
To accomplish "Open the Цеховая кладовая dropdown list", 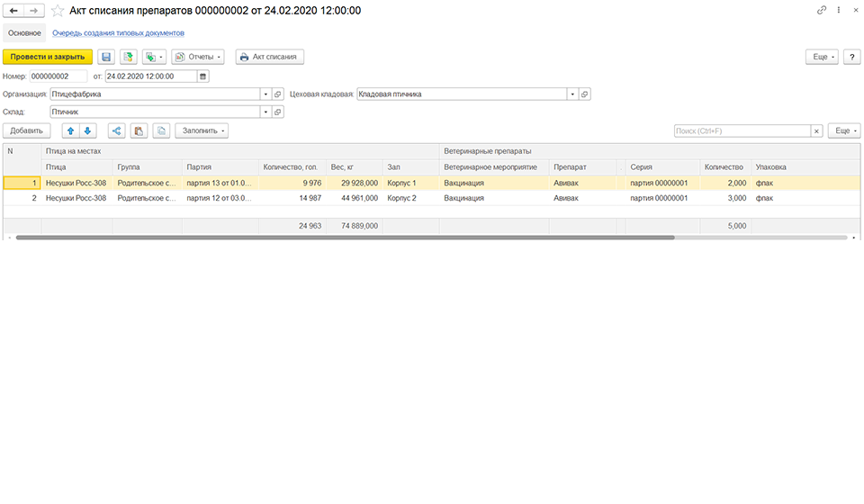I will coord(572,94).
